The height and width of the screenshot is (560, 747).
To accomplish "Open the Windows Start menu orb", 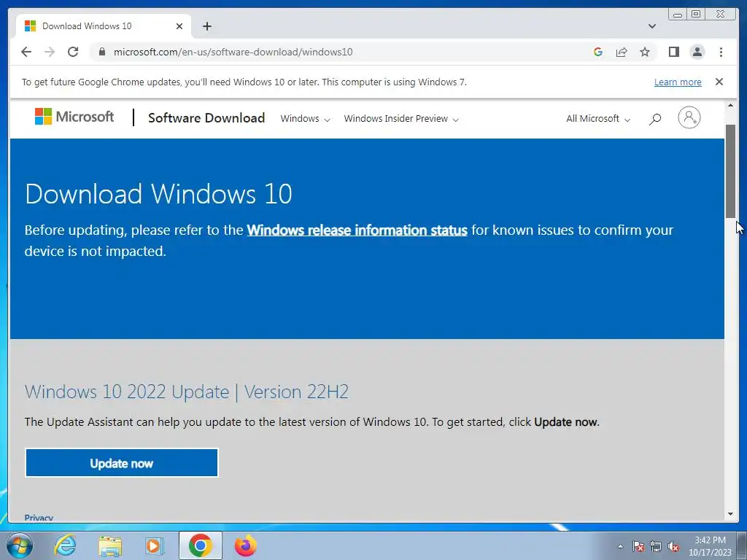I will tap(19, 545).
